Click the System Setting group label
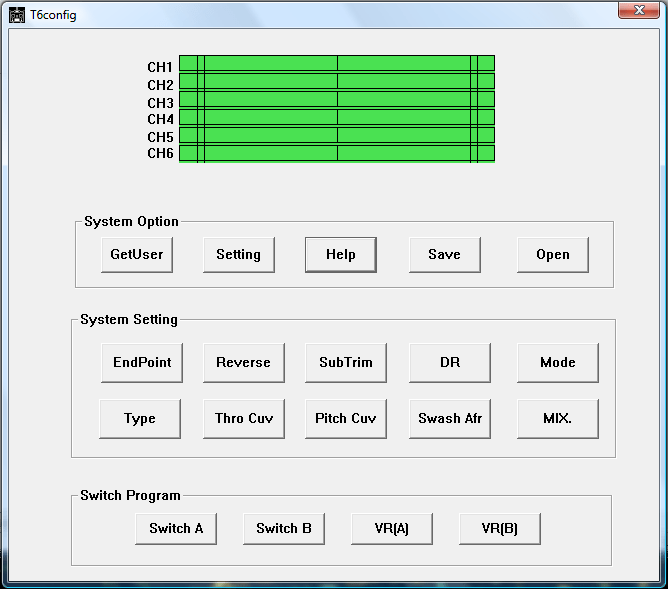668x589 pixels. pyautogui.click(x=129, y=320)
